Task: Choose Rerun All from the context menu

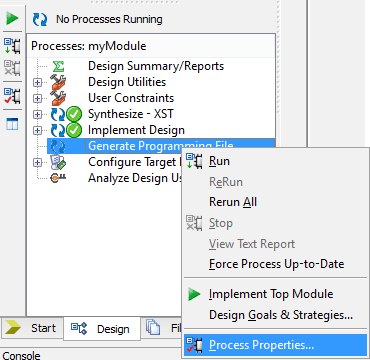Action: (275, 202)
